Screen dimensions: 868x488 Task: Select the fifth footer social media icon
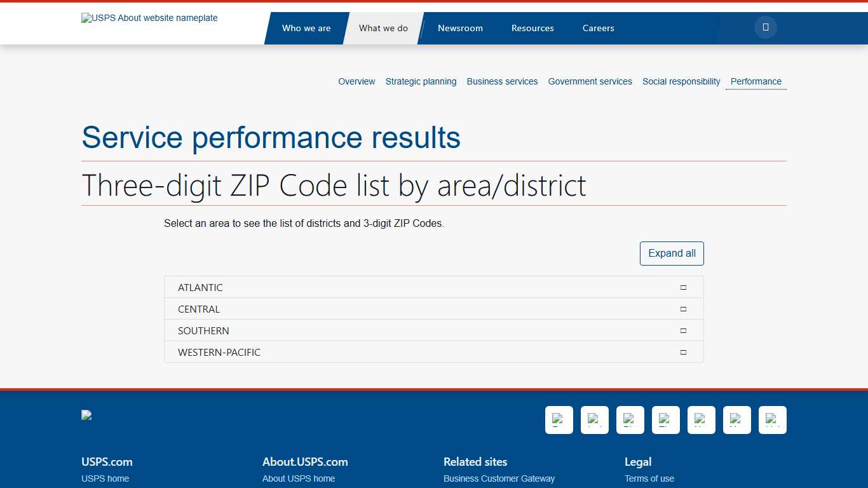pyautogui.click(x=701, y=420)
